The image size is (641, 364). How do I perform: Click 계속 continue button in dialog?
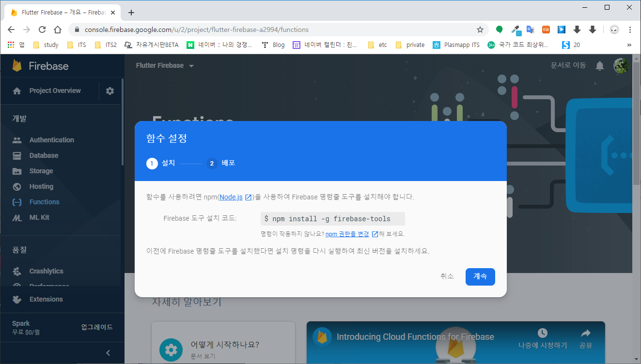pos(480,276)
